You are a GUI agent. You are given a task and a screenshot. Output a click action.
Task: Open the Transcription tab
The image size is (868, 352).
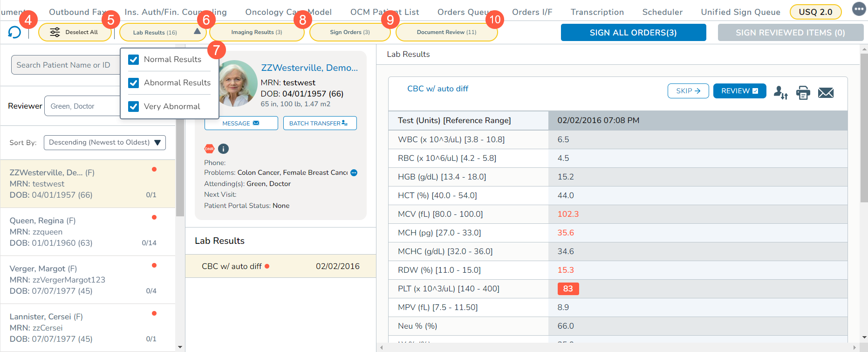[597, 12]
